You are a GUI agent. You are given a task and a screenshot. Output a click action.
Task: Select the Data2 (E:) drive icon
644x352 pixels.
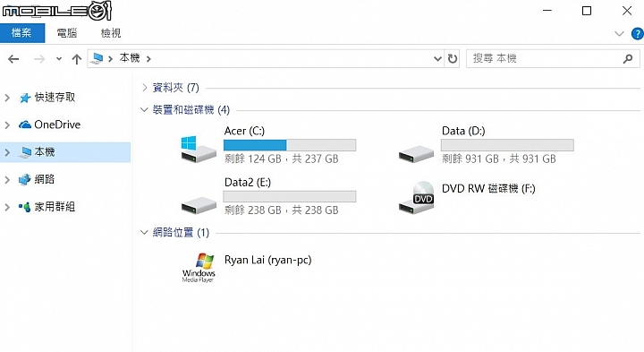[199, 205]
